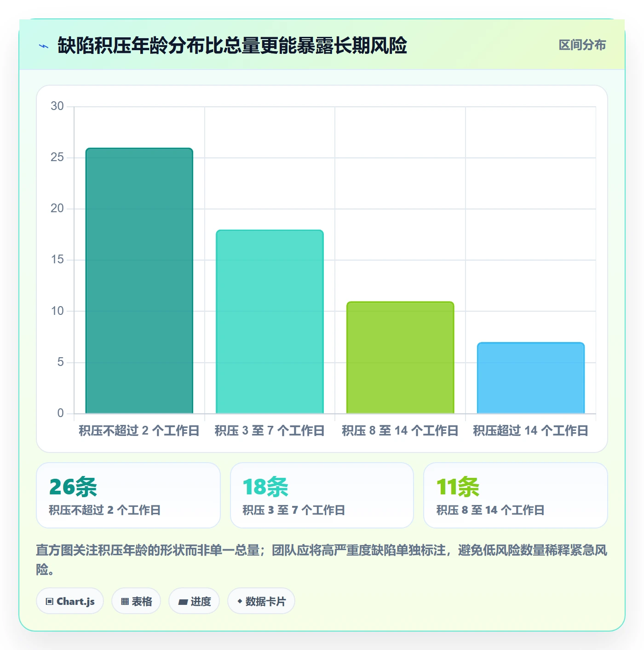Screen dimensions: 644x650
Task: Select the turquoise bar for 积压 3 至 7 个工作日
Action: (x=270, y=322)
